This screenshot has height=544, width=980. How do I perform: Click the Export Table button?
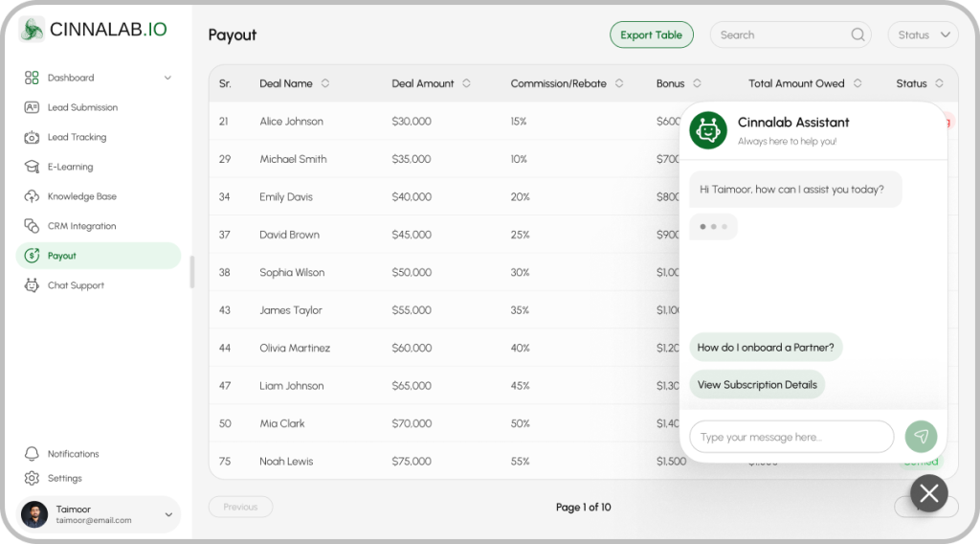click(651, 35)
